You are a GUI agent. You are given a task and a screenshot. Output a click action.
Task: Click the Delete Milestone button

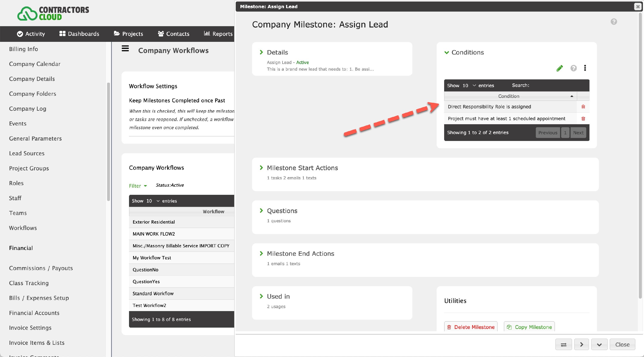[x=471, y=327]
